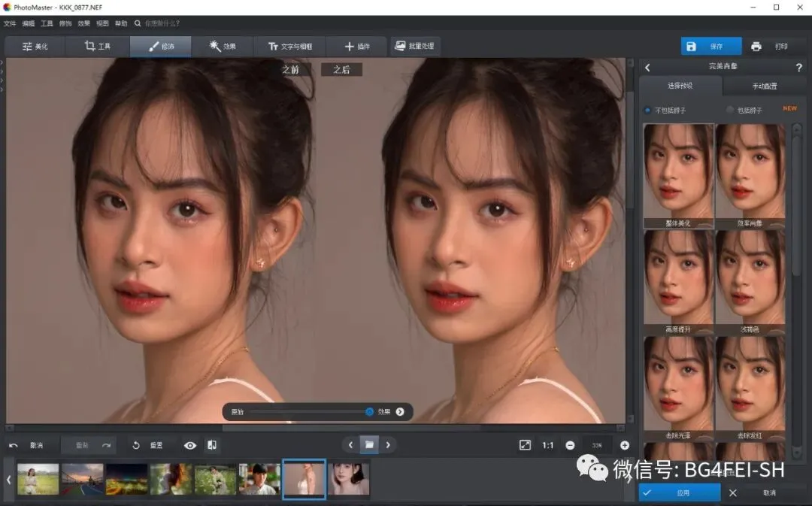
Task: Open the 美化 (enhance) tab
Action: (35, 46)
